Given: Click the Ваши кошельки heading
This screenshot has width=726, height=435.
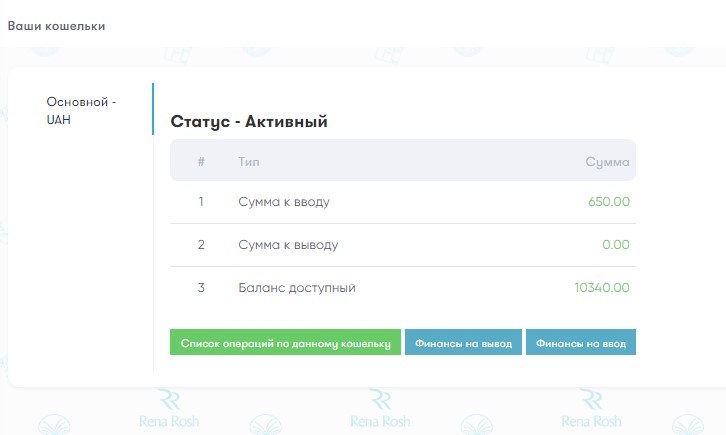Looking at the screenshot, I should pyautogui.click(x=56, y=26).
